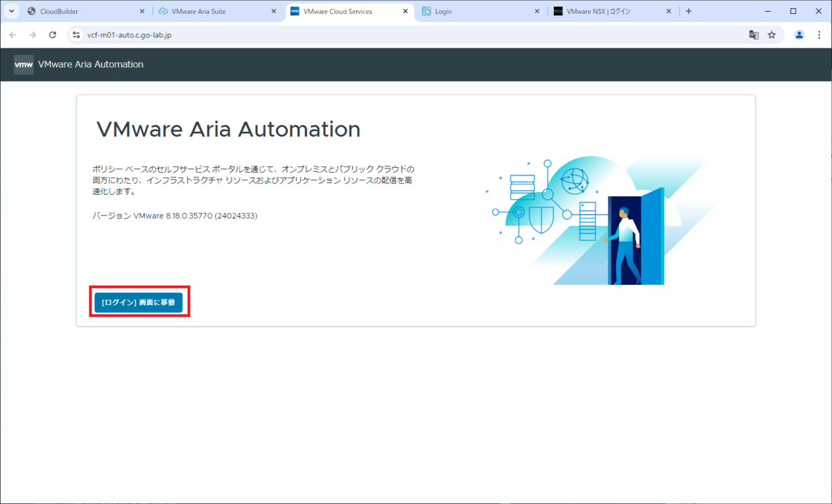Click the vmw logo in header

pyautogui.click(x=24, y=64)
